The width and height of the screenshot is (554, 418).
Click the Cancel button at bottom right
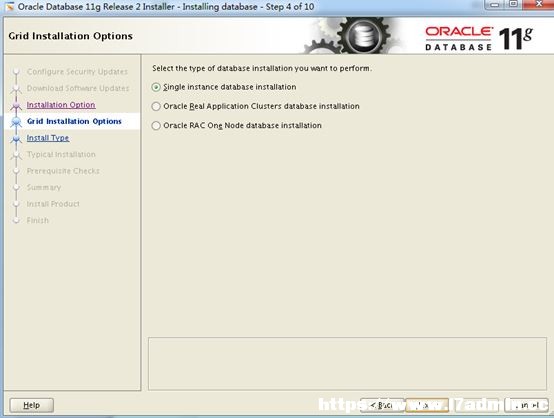(526, 405)
